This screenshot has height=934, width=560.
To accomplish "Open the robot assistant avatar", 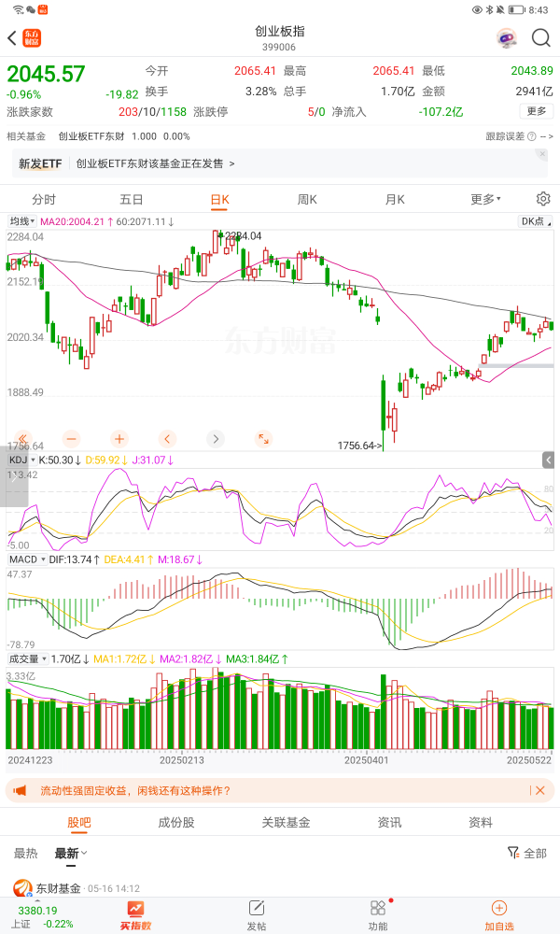I will point(507,38).
